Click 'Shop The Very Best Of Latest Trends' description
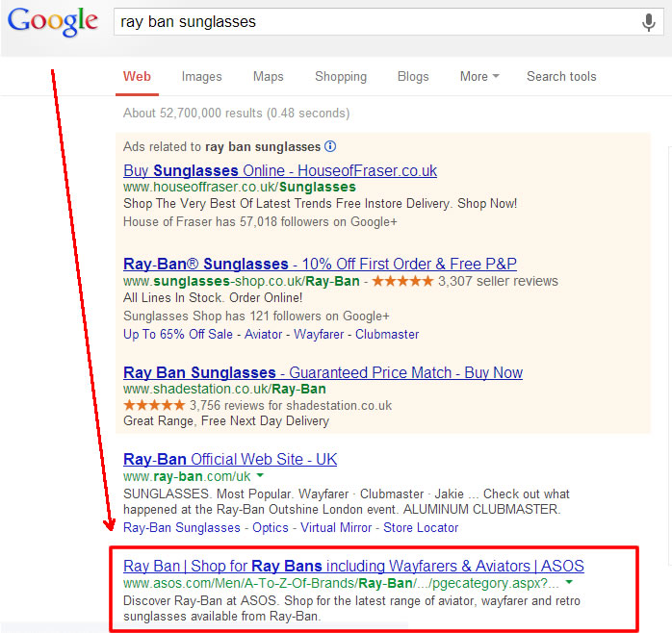The image size is (672, 633). pos(321,203)
